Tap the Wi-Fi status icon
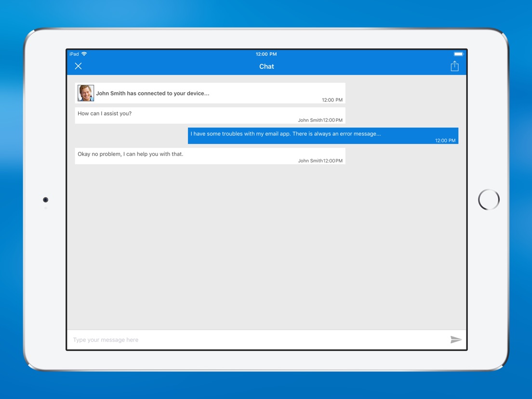The image size is (532, 399). click(84, 54)
